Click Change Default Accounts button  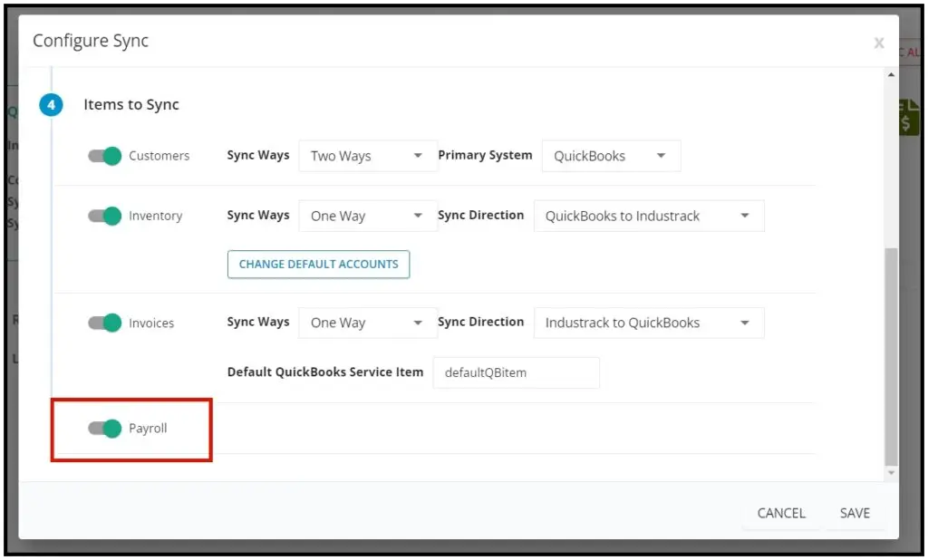click(318, 264)
